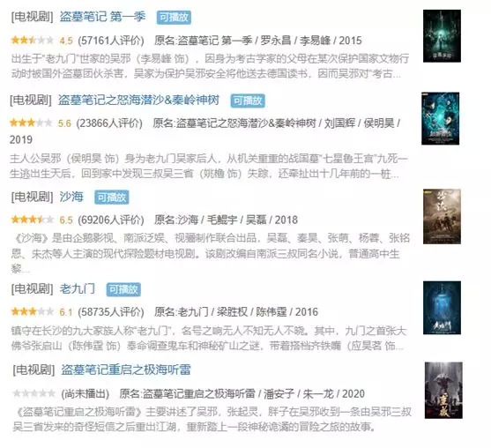Screen dimensions: 491x448
Task: Open the 盗墓笔记 第一季 poster thumbnail
Action: [442, 35]
